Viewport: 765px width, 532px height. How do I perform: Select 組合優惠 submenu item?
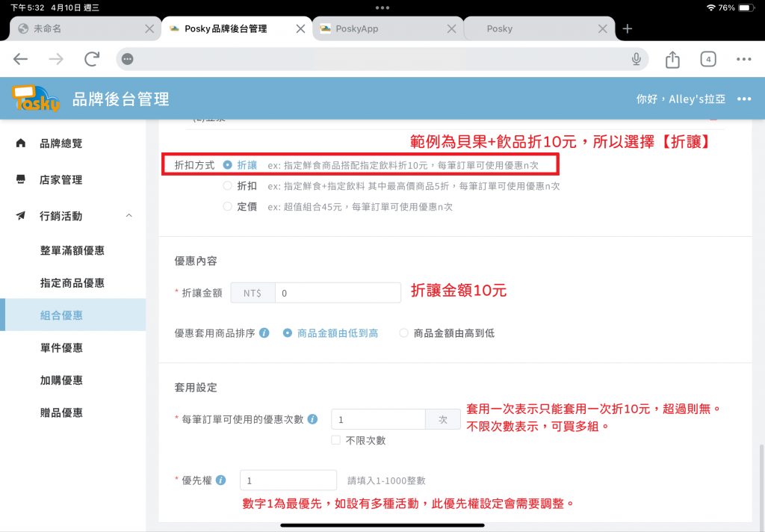point(73,315)
